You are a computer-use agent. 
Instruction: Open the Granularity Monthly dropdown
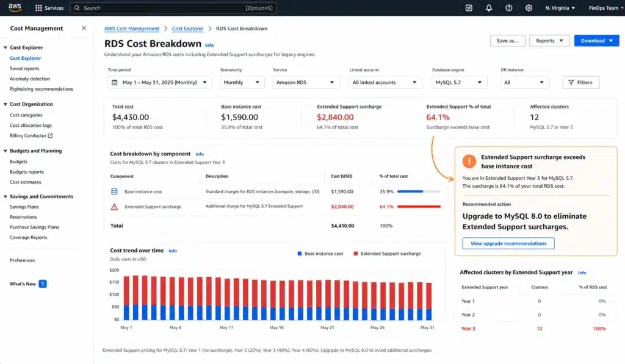pos(242,82)
